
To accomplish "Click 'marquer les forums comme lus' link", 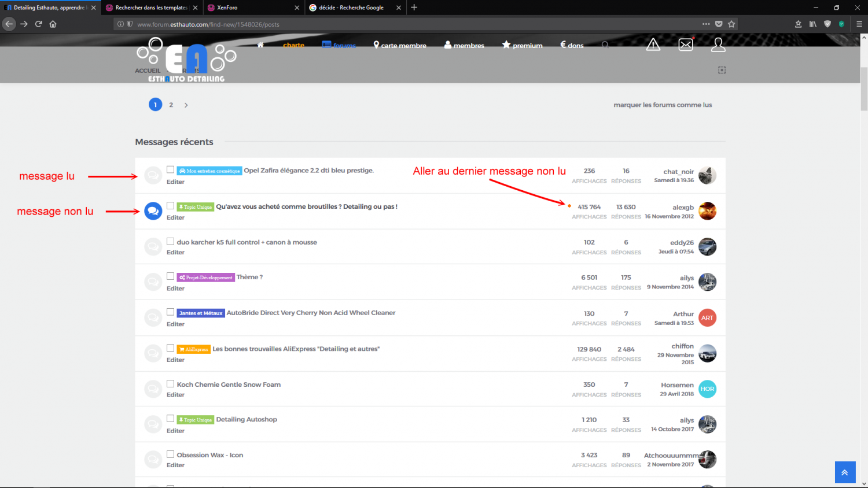I will coord(663,105).
